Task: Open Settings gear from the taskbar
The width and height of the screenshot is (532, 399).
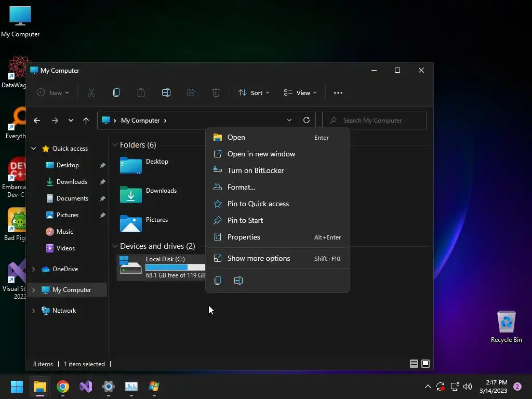Action: (x=109, y=387)
